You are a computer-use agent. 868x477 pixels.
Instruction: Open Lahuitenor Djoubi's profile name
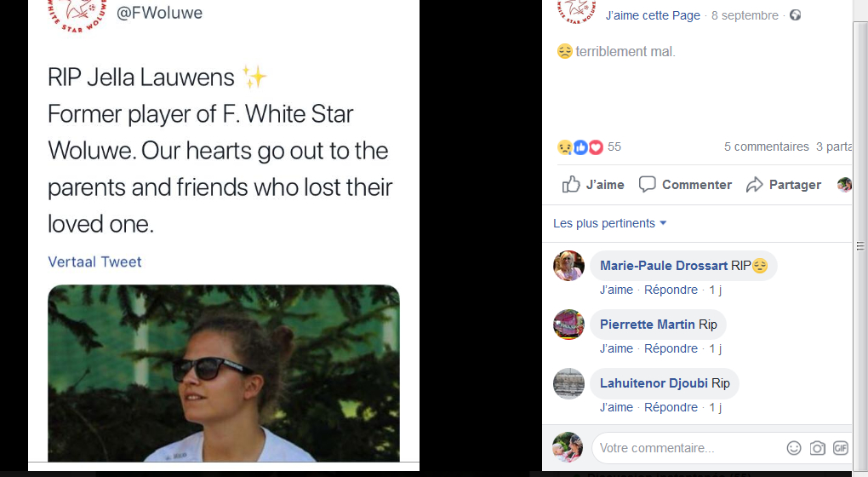tap(654, 383)
